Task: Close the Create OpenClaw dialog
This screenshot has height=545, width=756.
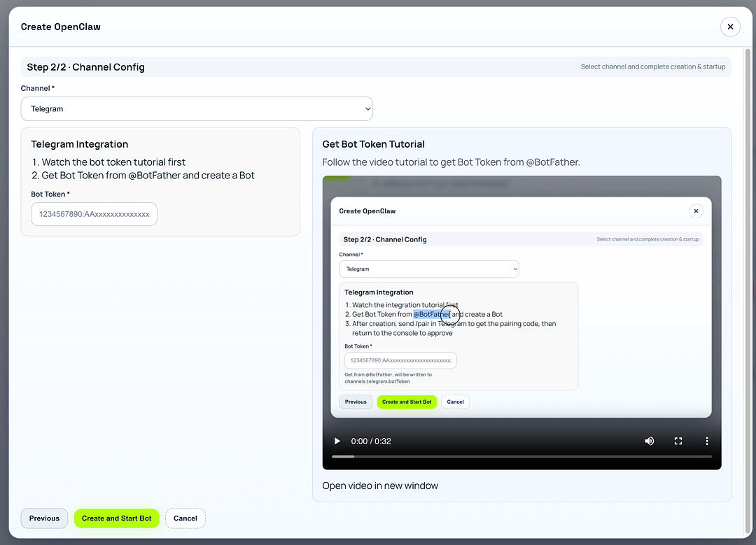Action: (730, 27)
